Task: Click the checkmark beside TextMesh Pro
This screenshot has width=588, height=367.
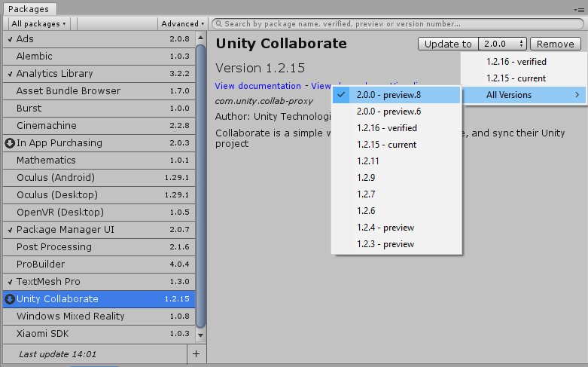Action: click(10, 282)
